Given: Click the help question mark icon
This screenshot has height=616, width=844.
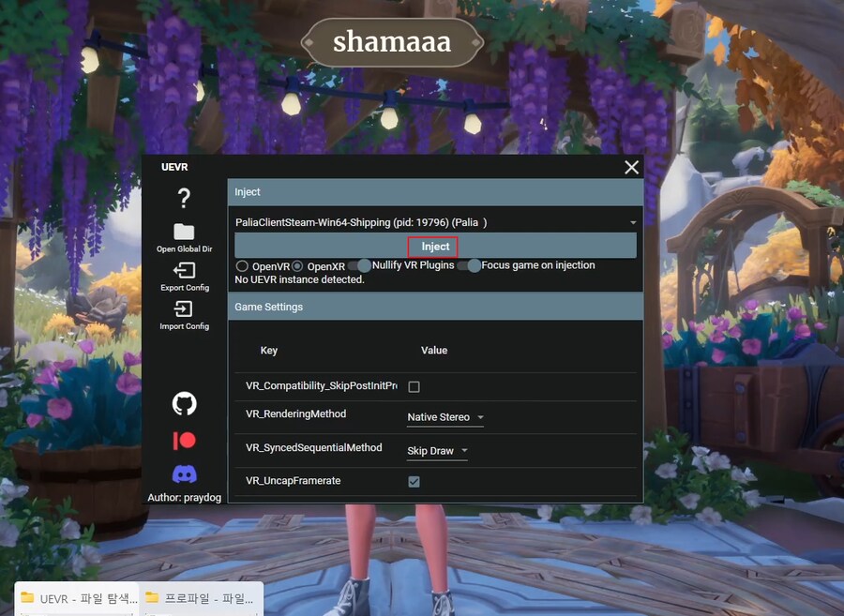Looking at the screenshot, I should pyautogui.click(x=184, y=198).
